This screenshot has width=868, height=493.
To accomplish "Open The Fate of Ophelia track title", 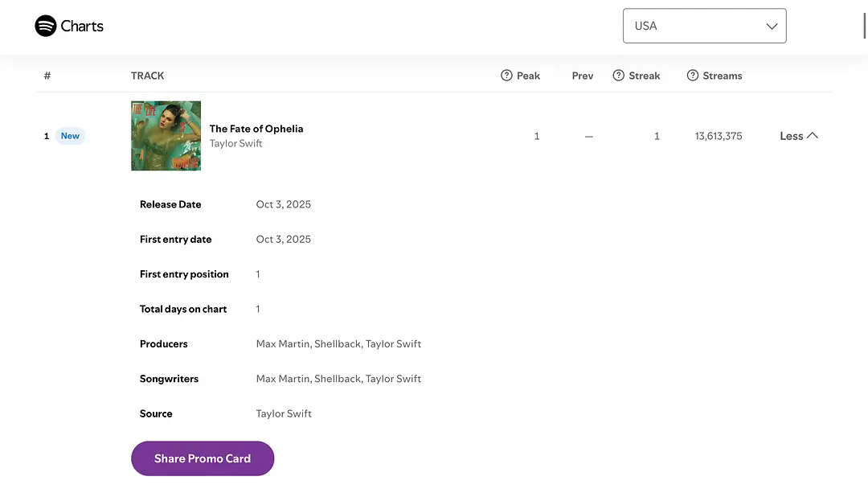I will [x=256, y=129].
